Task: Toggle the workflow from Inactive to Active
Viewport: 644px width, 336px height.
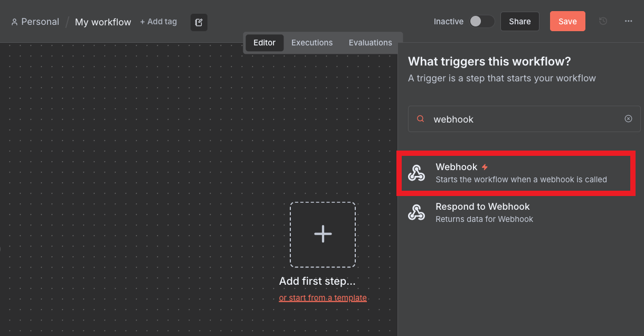Action: coord(481,21)
